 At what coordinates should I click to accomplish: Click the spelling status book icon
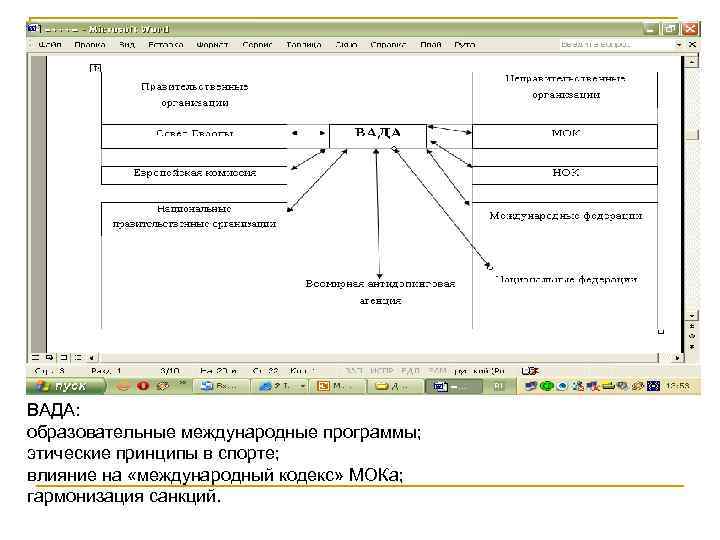click(530, 371)
